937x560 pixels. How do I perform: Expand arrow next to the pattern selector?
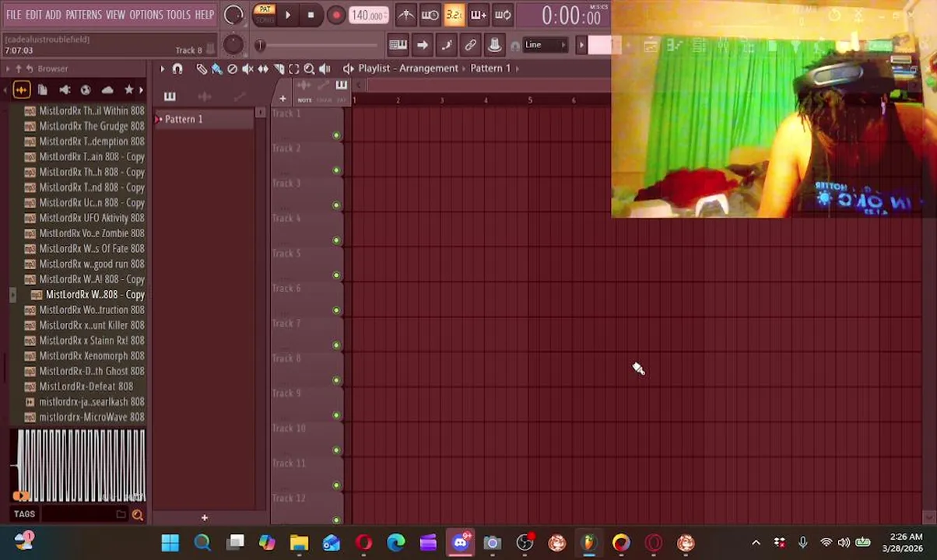[x=581, y=45]
